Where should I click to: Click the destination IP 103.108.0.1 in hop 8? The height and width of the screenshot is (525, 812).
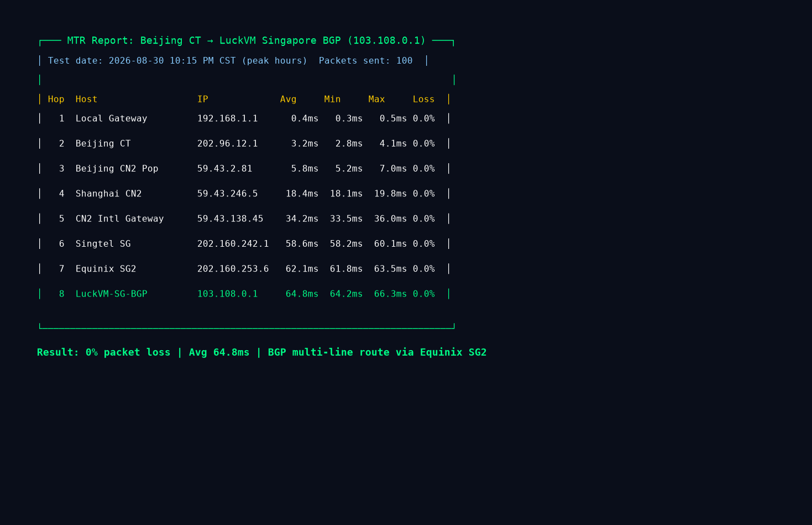228,294
